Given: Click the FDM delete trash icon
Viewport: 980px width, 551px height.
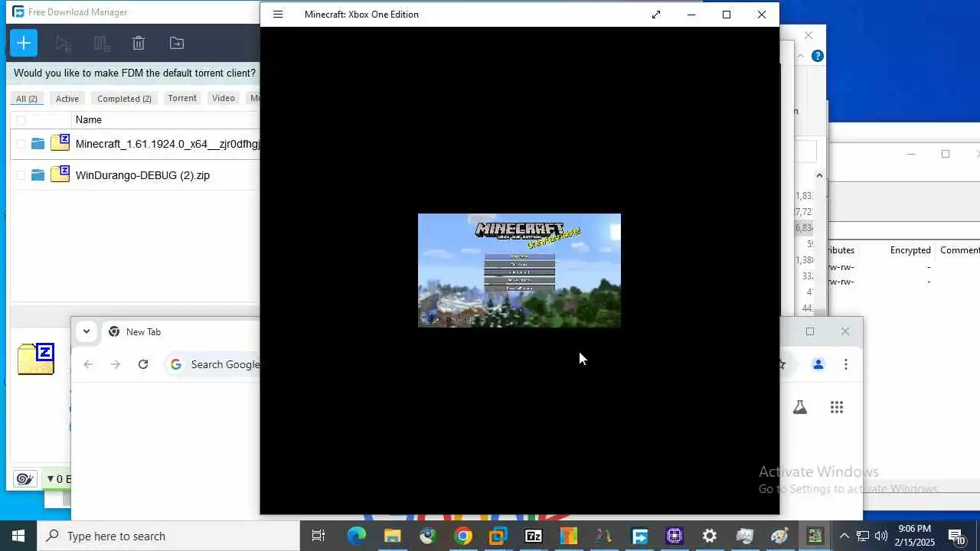Looking at the screenshot, I should point(139,44).
